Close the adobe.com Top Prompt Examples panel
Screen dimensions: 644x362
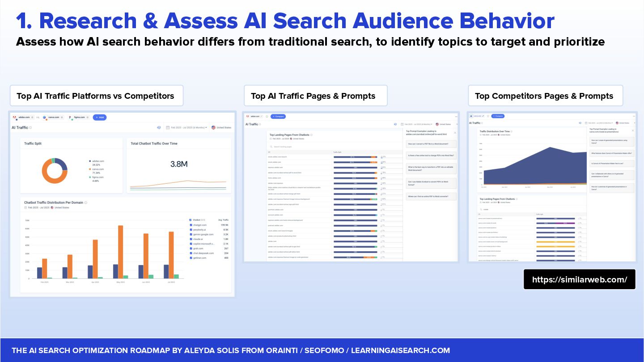click(x=455, y=133)
